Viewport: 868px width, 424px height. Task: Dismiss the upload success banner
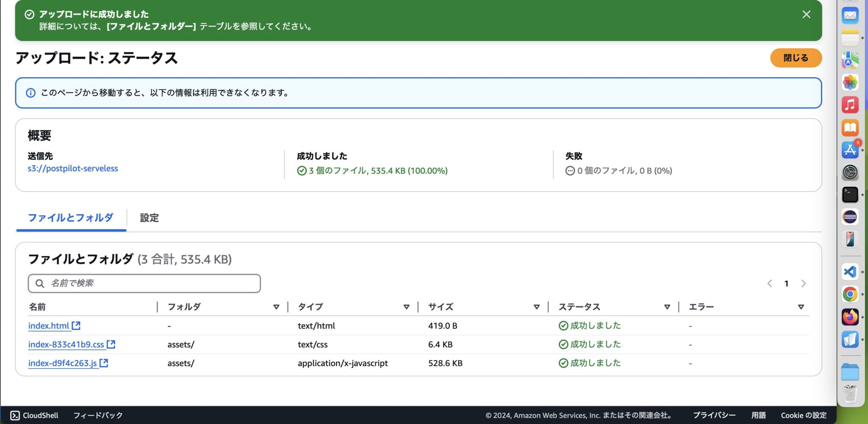click(x=807, y=14)
